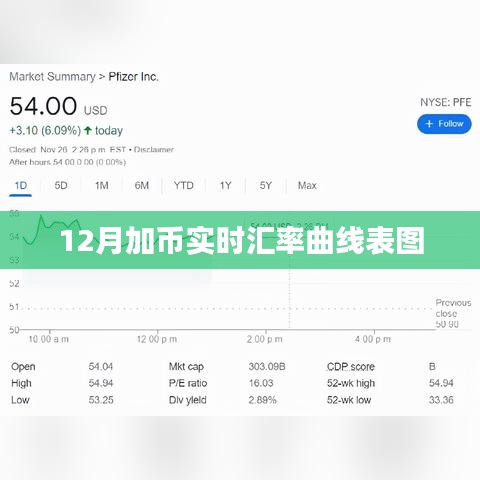Click the High value in the left column
This screenshot has width=480, height=480.
click(x=101, y=383)
